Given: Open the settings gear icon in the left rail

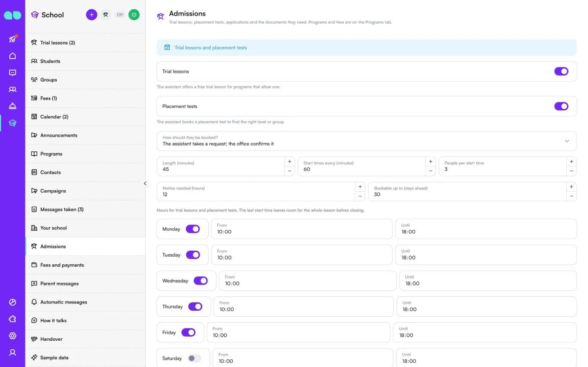Looking at the screenshot, I should [x=13, y=336].
